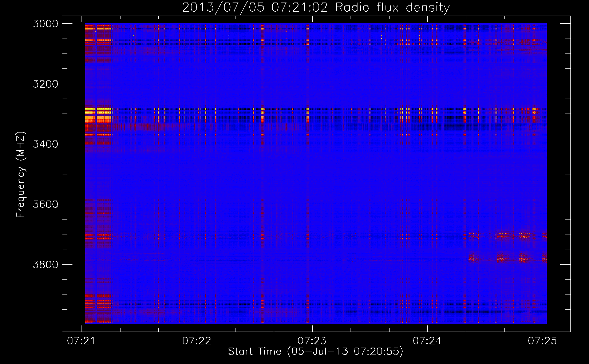Screen dimensions: 589x364
Task: Click the 3600 frequency tick label
Action: pyautogui.click(x=46, y=204)
